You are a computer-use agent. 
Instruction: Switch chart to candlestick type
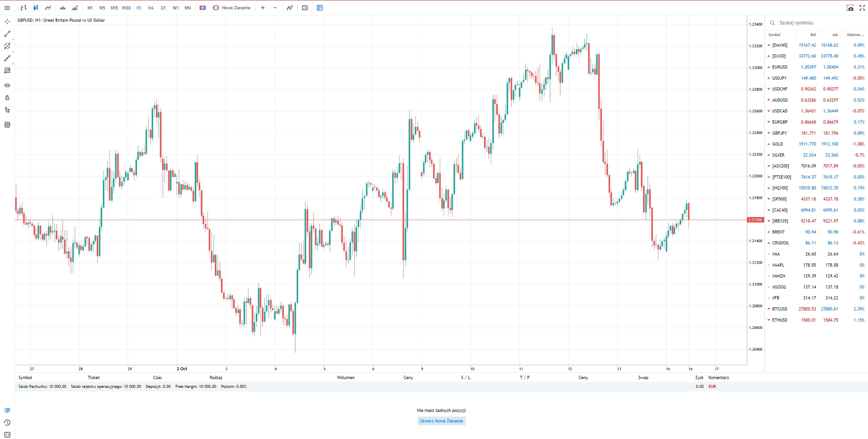pos(36,8)
